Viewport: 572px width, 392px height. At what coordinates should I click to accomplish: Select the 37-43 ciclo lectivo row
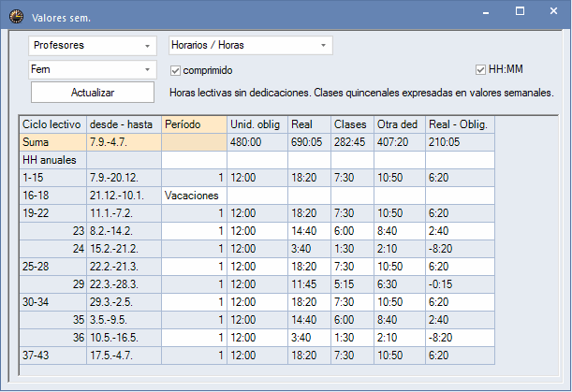point(52,356)
